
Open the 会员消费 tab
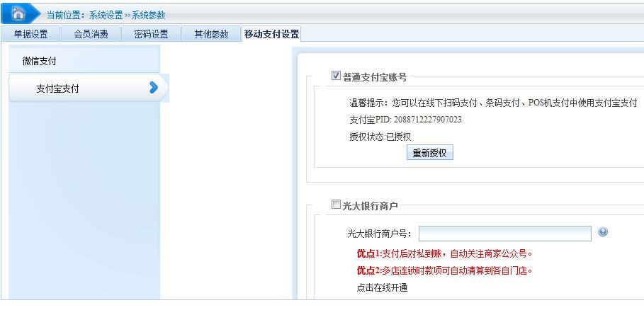point(91,34)
